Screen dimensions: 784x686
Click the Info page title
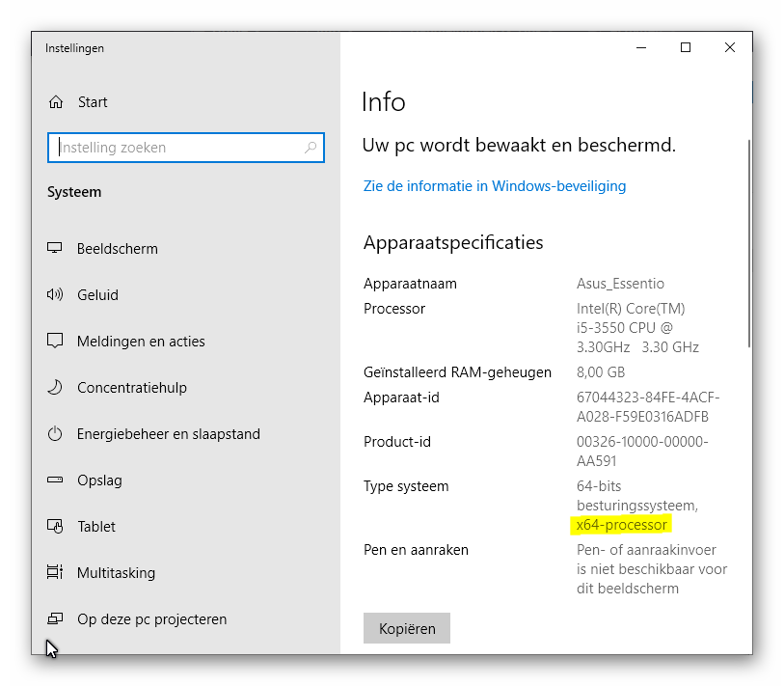tap(384, 102)
